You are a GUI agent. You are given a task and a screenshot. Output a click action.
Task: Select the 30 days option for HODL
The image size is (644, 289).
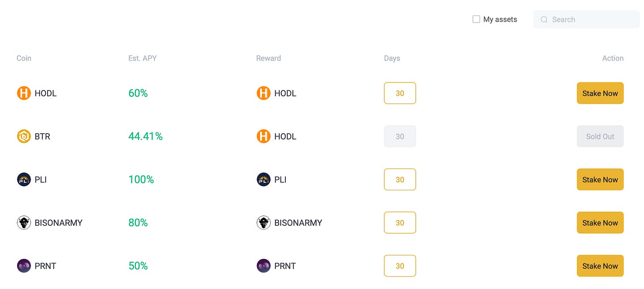point(400,93)
